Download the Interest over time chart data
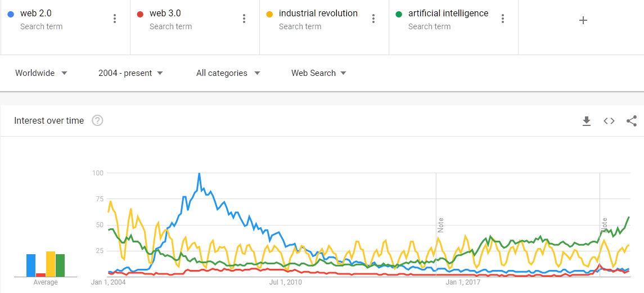 [x=587, y=121]
